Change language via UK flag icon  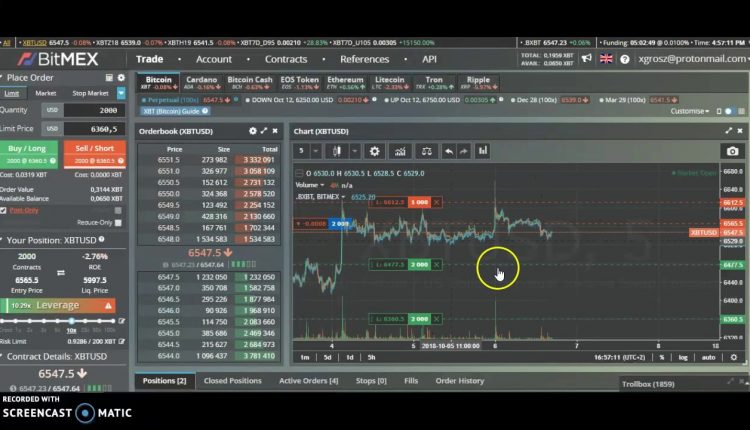(x=606, y=59)
